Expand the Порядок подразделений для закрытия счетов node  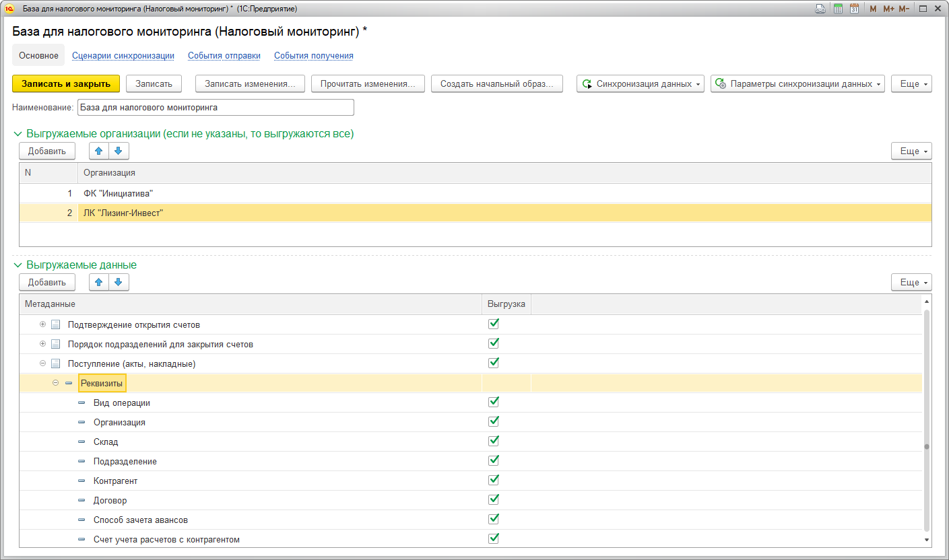(x=43, y=344)
